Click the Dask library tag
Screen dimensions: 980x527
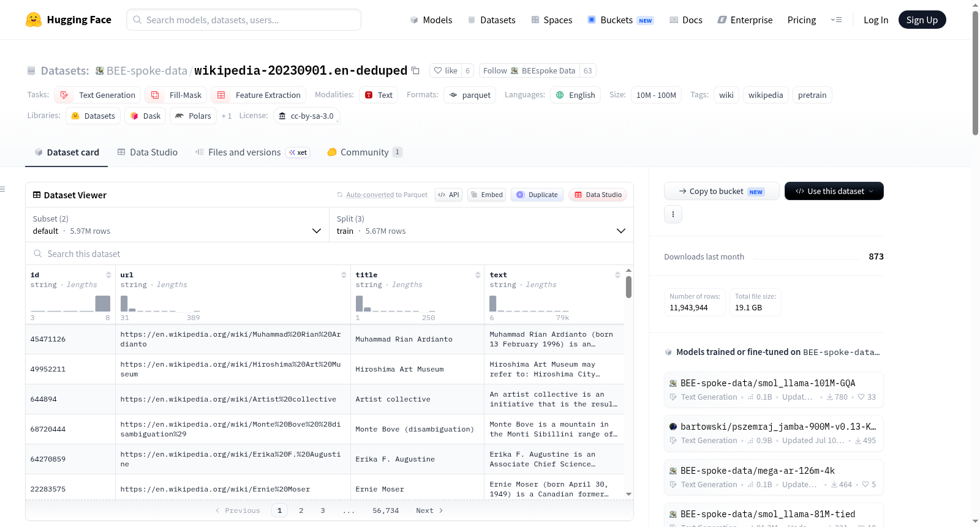click(145, 116)
